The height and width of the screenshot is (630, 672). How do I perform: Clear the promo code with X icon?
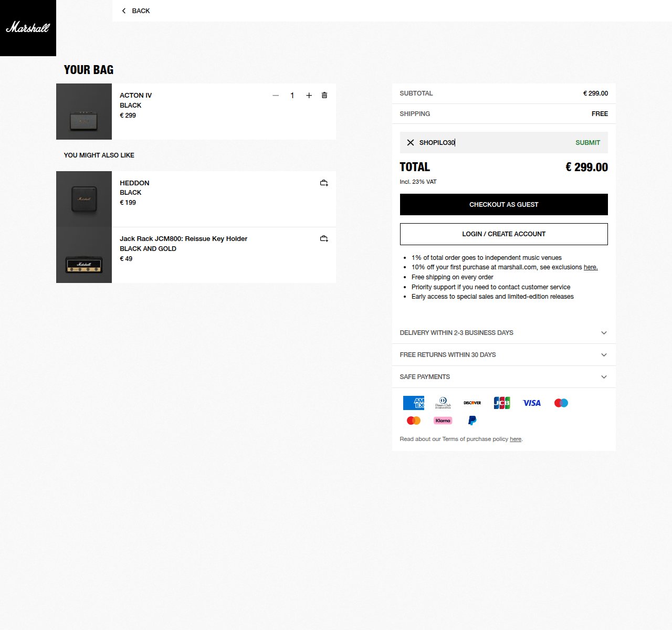click(411, 142)
